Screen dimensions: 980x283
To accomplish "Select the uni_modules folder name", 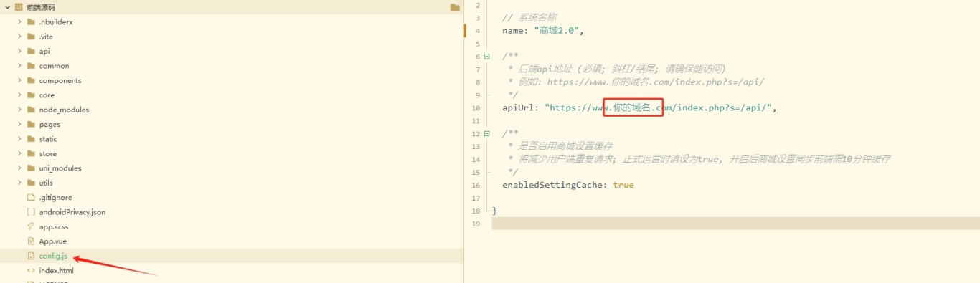I will (x=60, y=168).
